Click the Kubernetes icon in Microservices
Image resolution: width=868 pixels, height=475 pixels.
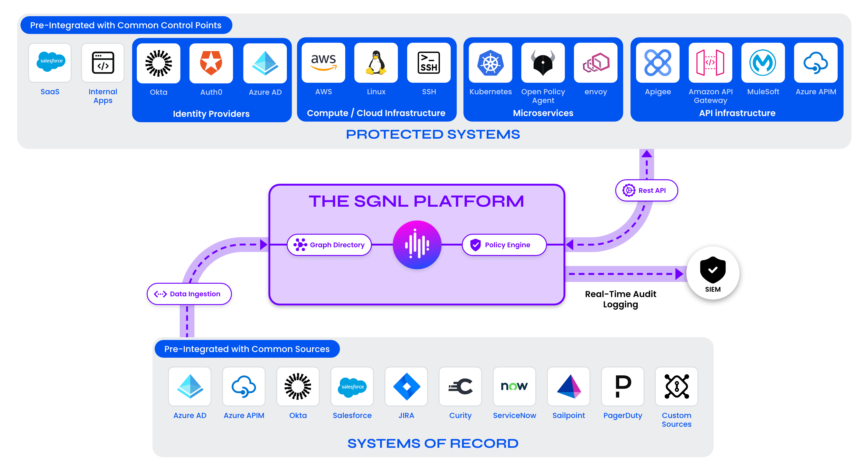point(490,63)
